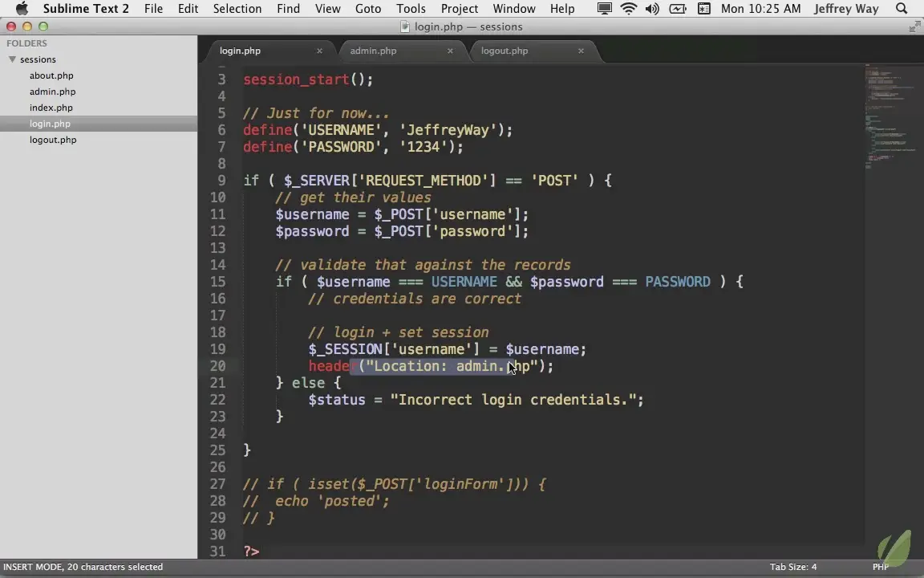Select login.php in the sidebar
Image resolution: width=924 pixels, height=578 pixels.
point(50,124)
